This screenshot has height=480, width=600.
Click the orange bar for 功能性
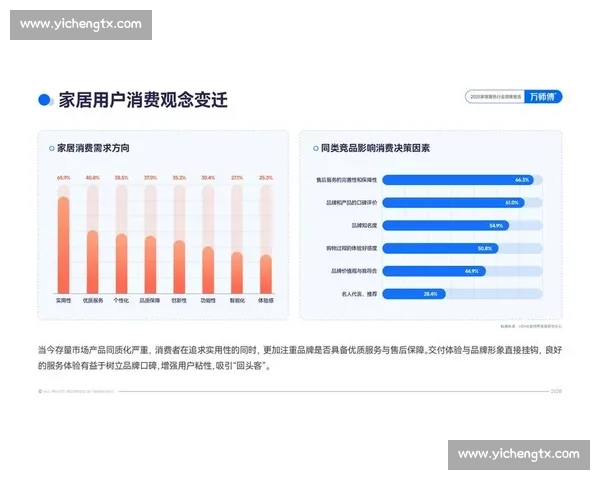(208, 270)
